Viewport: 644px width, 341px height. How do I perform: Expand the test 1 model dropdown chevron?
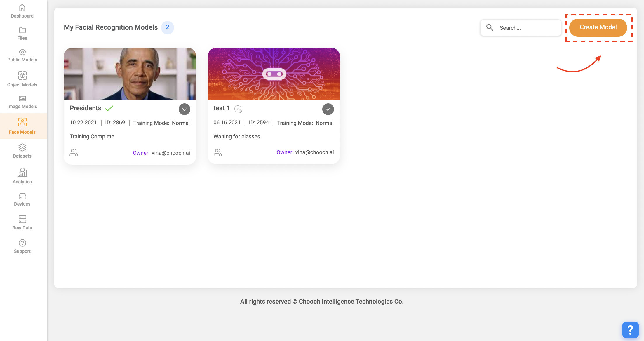(328, 109)
